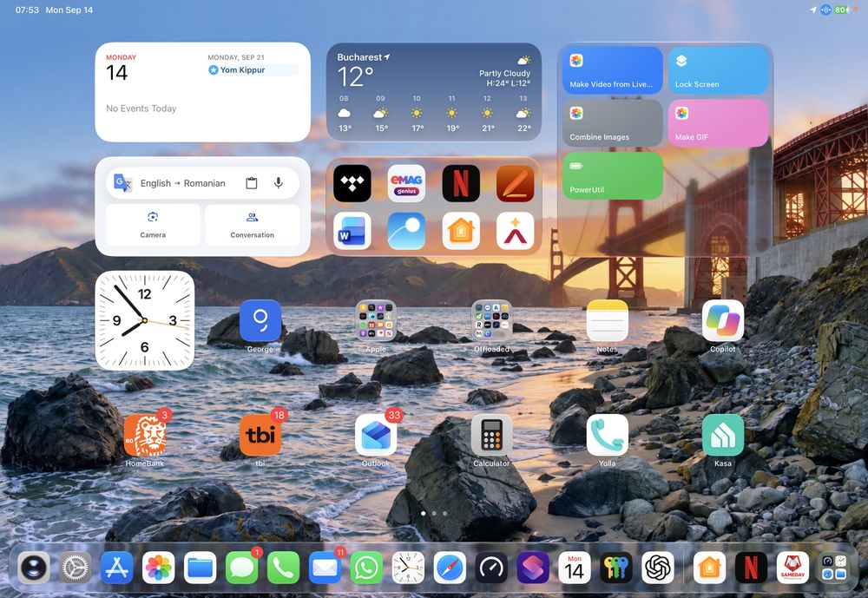868x598 pixels.
Task: Open the Offloaded apps folder
Action: (491, 320)
